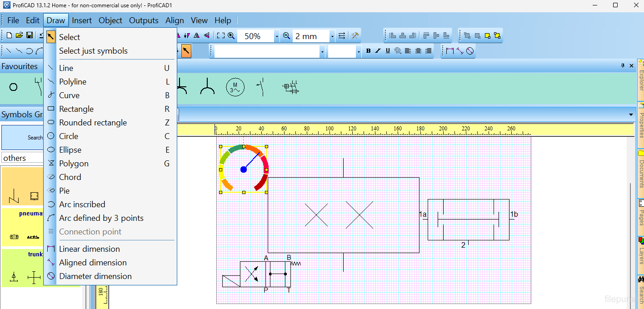Open the font name dropdown
644x309 pixels.
tap(322, 52)
